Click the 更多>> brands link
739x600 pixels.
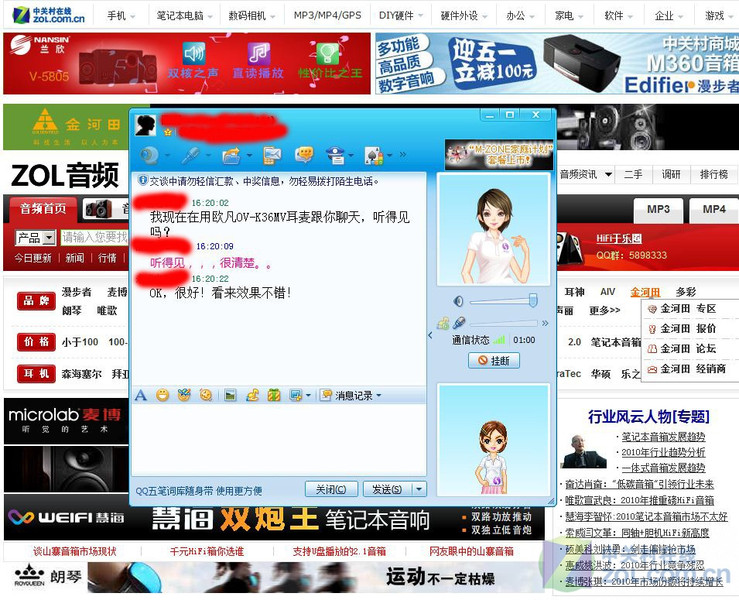605,311
